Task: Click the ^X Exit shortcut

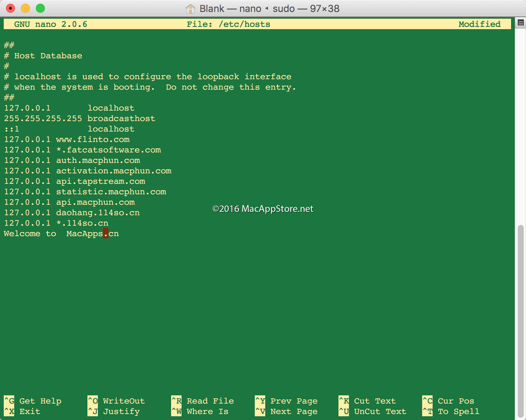Action: tap(22, 411)
